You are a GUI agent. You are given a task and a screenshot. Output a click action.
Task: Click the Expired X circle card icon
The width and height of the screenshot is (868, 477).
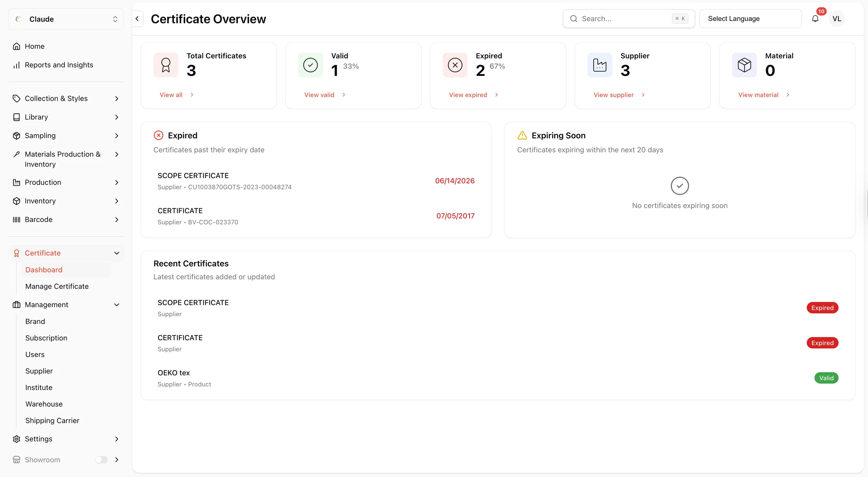click(x=455, y=65)
